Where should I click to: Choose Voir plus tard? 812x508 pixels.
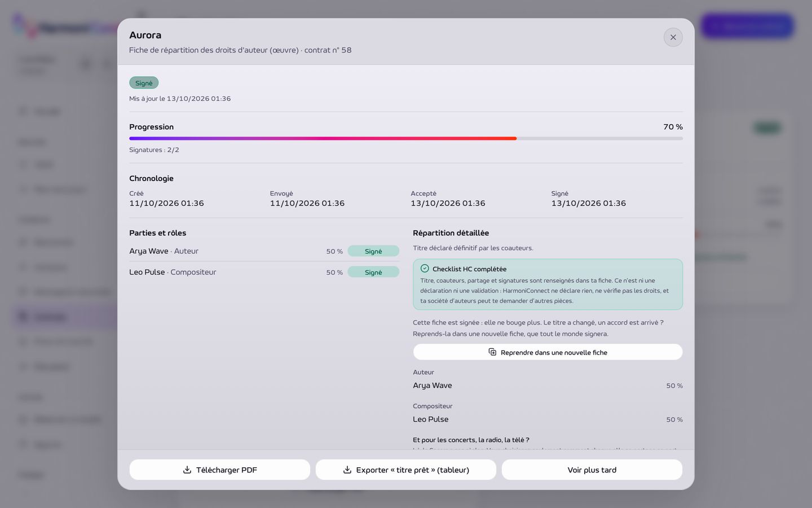click(x=592, y=470)
